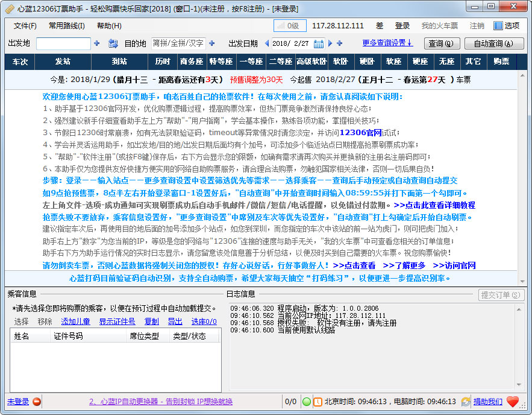Click the 商务座 column header
The width and height of the screenshot is (532, 415).
[x=192, y=62]
